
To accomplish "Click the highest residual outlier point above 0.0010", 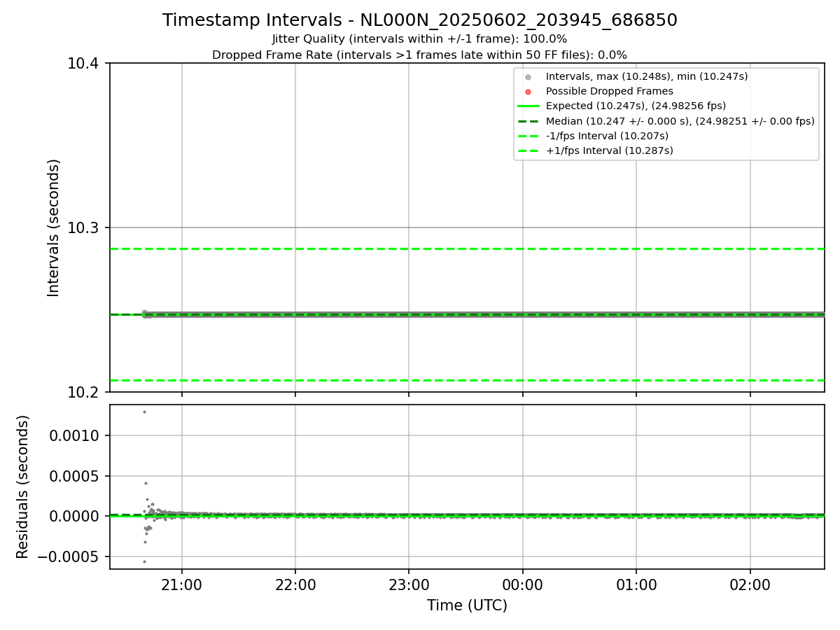I will tap(144, 412).
